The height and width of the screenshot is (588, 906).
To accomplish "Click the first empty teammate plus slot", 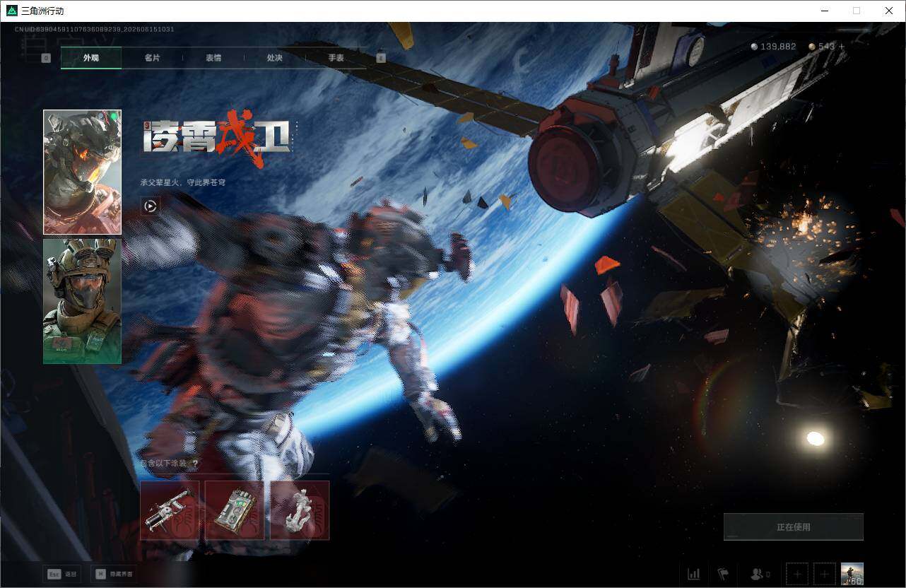I will tap(796, 574).
